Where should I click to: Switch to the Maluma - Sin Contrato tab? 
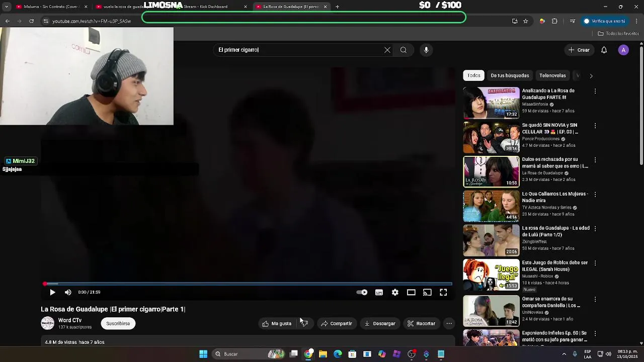click(x=50, y=7)
